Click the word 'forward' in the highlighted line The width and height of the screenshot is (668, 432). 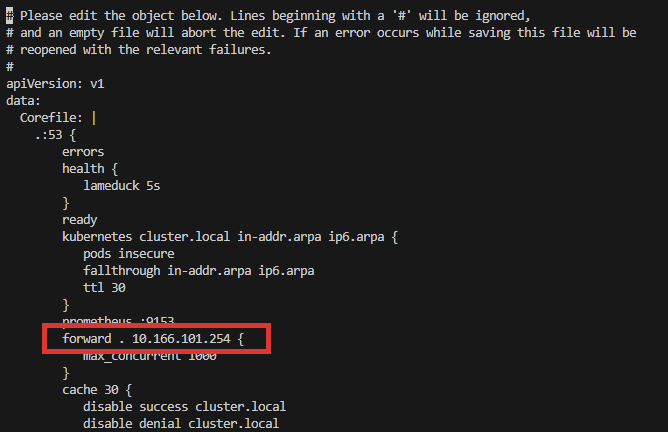point(87,340)
